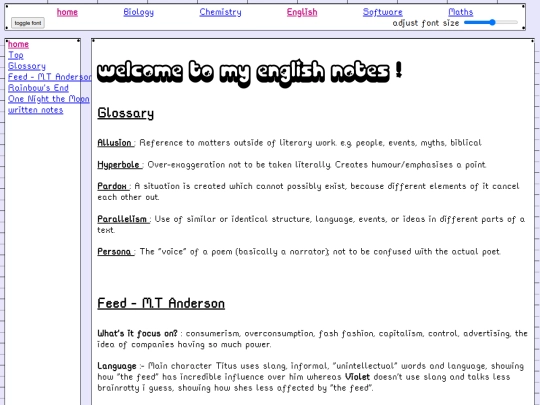Select the Pardox glossary term
Screen dimensions: 540x405
click(113, 186)
